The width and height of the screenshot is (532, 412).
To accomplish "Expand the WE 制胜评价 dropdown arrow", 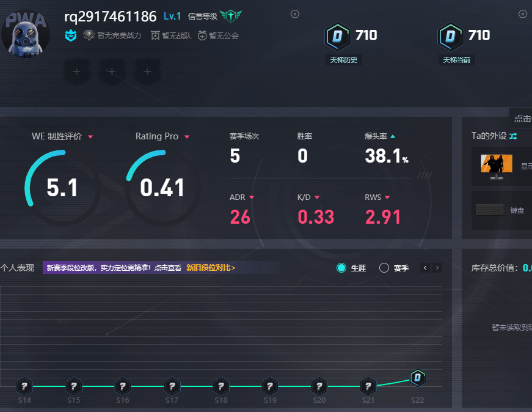I will pos(90,136).
